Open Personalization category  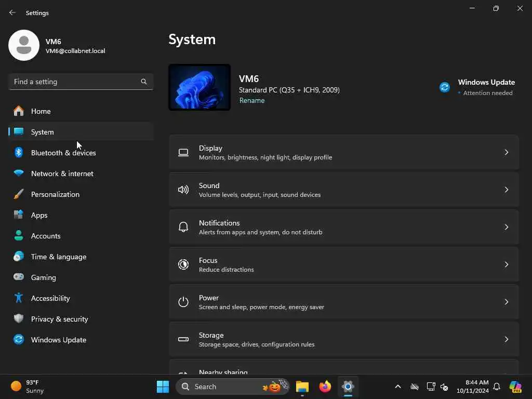click(81, 194)
